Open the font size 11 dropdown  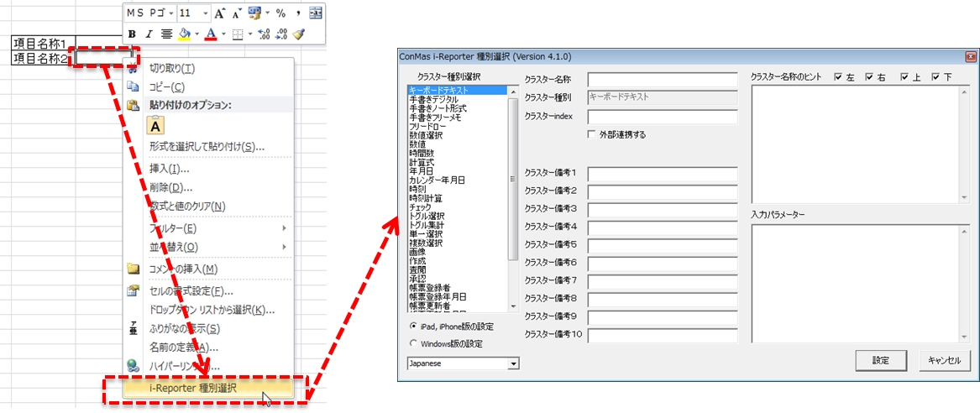tap(205, 13)
